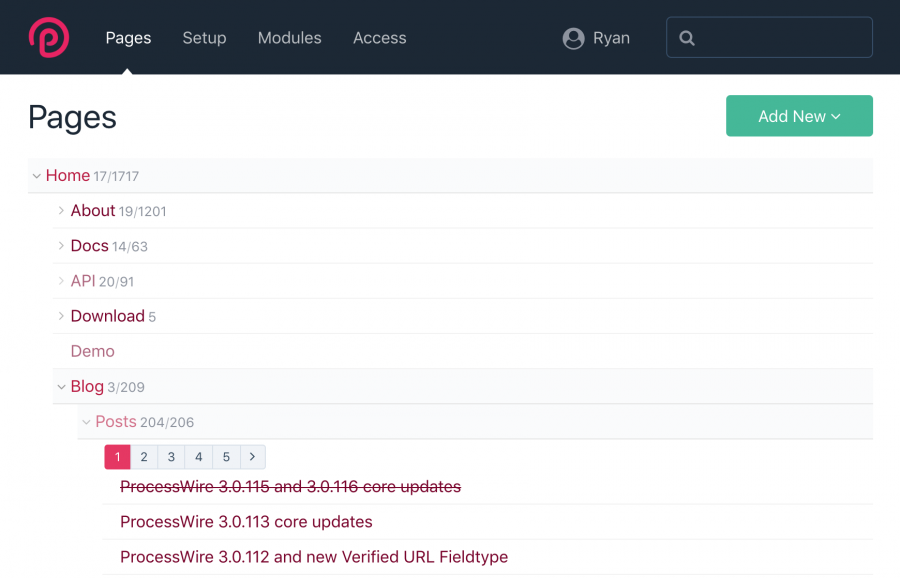900x578 pixels.
Task: Select the Demo page link
Action: tap(92, 351)
